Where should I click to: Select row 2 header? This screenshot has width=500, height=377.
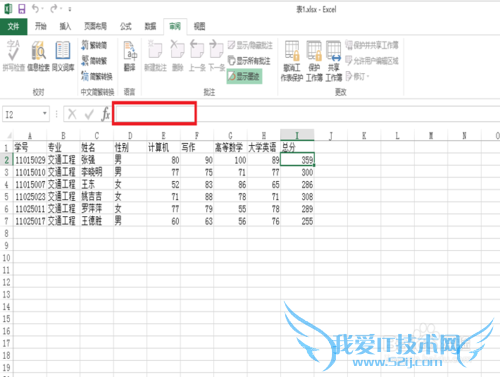[x=6, y=160]
